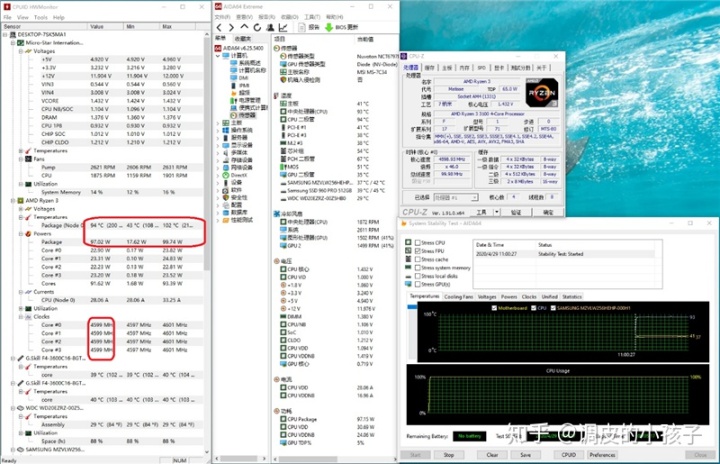Screen dimensions: 720x464
Task: Go forward with AIDA64 toolbar right arrow
Action: pyautogui.click(x=231, y=28)
